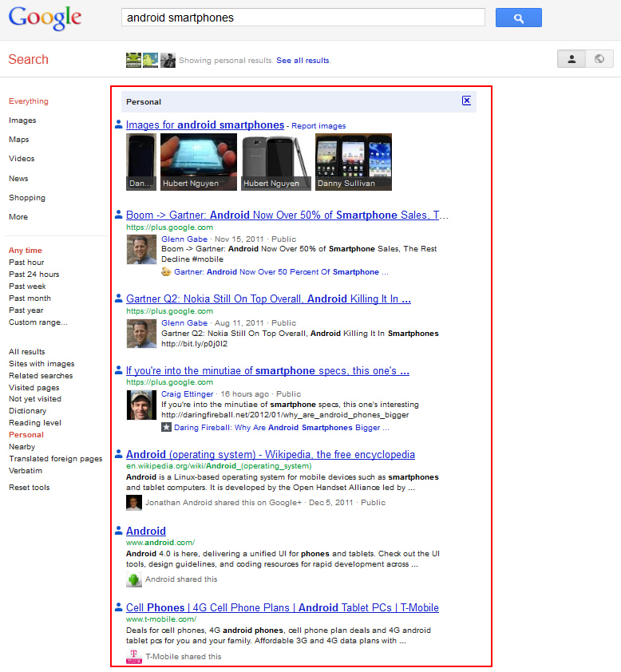Click the emoji icon beside Gartner link
The width and height of the screenshot is (621, 672).
coord(166,271)
